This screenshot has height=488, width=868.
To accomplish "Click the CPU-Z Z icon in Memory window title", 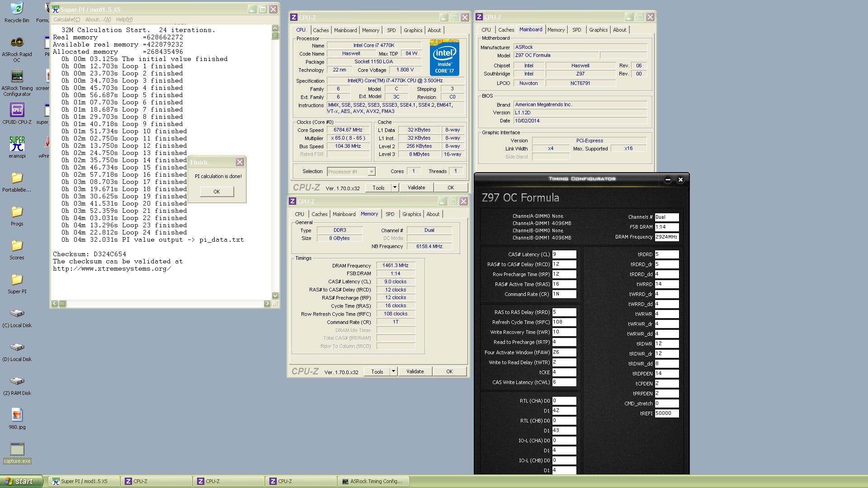I will [292, 201].
